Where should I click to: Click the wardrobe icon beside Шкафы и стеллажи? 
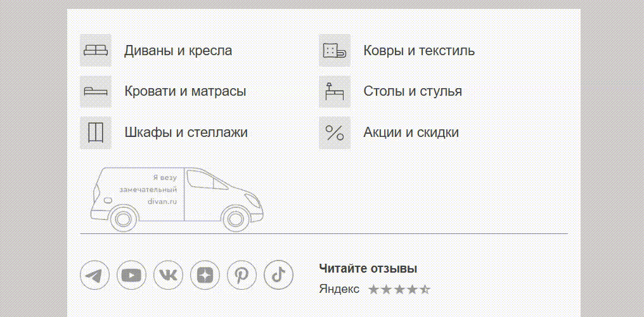pyautogui.click(x=96, y=133)
